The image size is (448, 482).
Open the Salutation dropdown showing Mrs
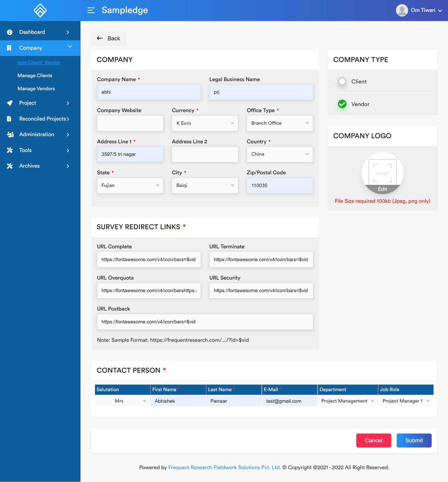(x=123, y=401)
